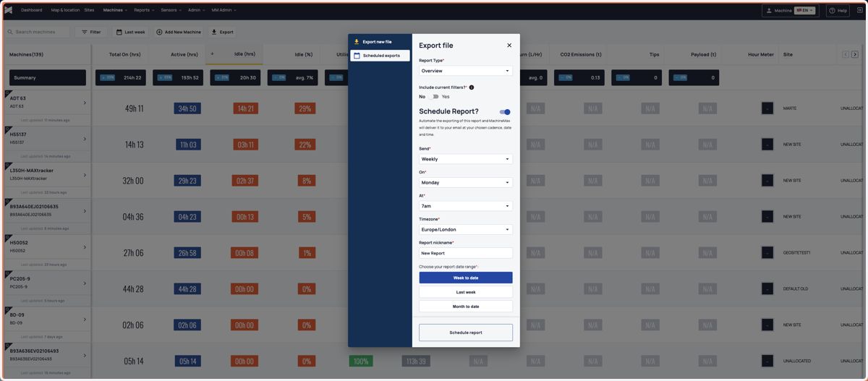
Task: Click the Filter button
Action: tap(91, 32)
